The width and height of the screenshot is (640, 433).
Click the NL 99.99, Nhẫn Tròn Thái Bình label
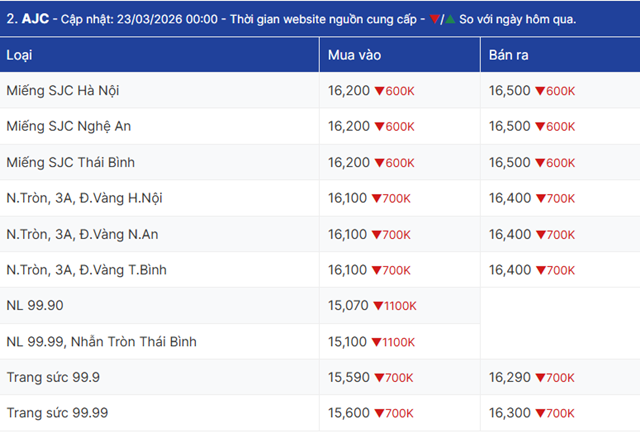point(101,342)
